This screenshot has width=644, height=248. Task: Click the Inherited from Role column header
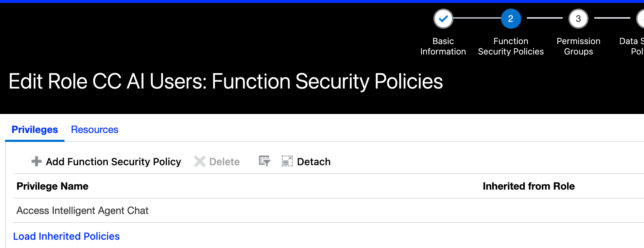point(528,186)
